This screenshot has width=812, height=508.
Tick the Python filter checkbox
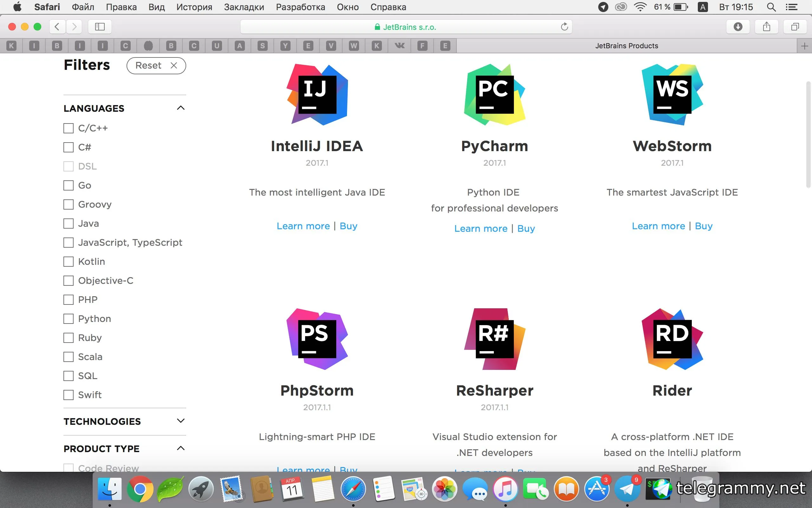[69, 318]
